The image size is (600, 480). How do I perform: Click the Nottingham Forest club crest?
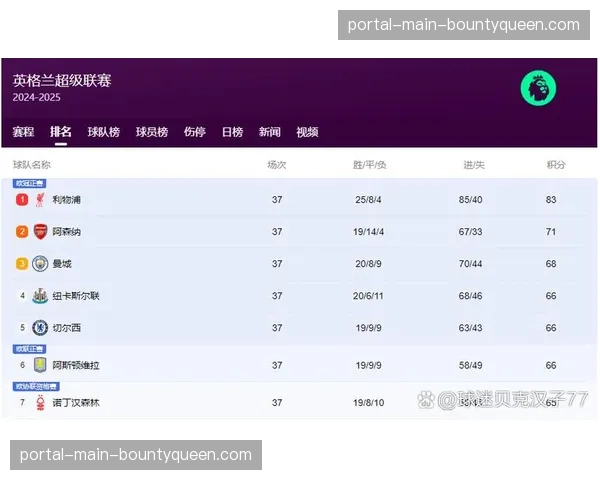point(40,403)
